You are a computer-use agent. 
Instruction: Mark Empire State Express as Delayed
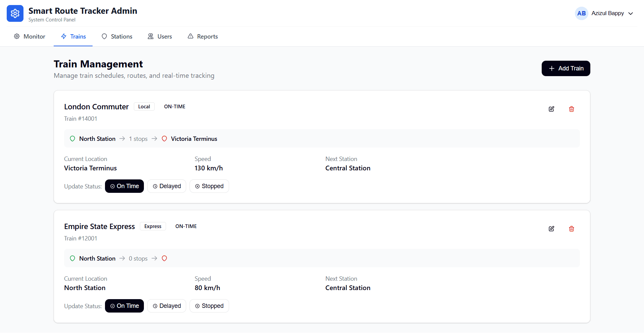click(x=167, y=306)
